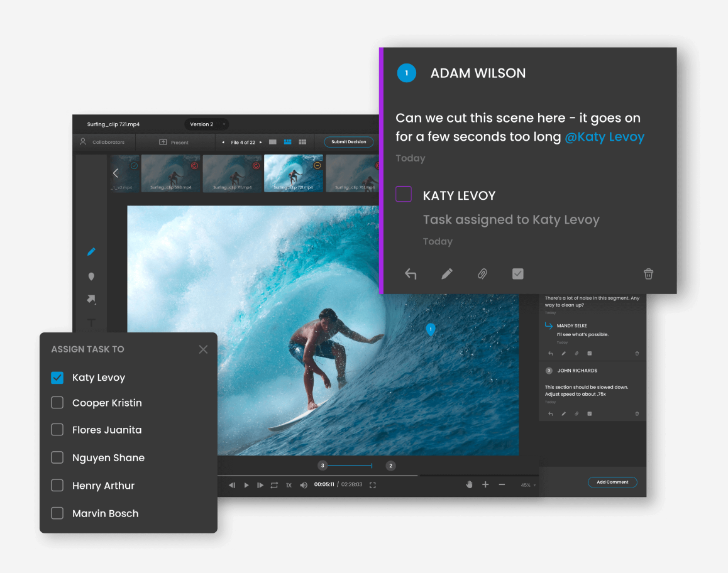The image size is (728, 573).
Task: Enter fullscreen with the expand icon
Action: point(372,484)
